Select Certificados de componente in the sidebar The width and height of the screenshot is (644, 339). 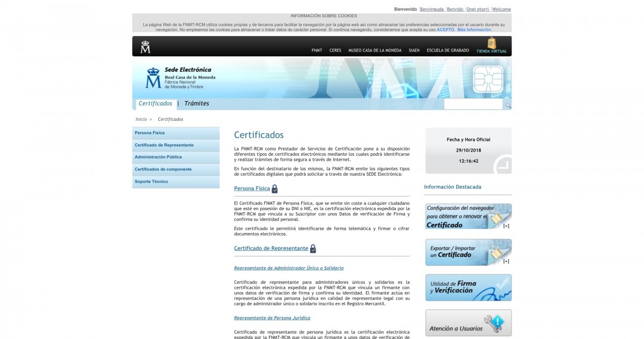(176, 169)
